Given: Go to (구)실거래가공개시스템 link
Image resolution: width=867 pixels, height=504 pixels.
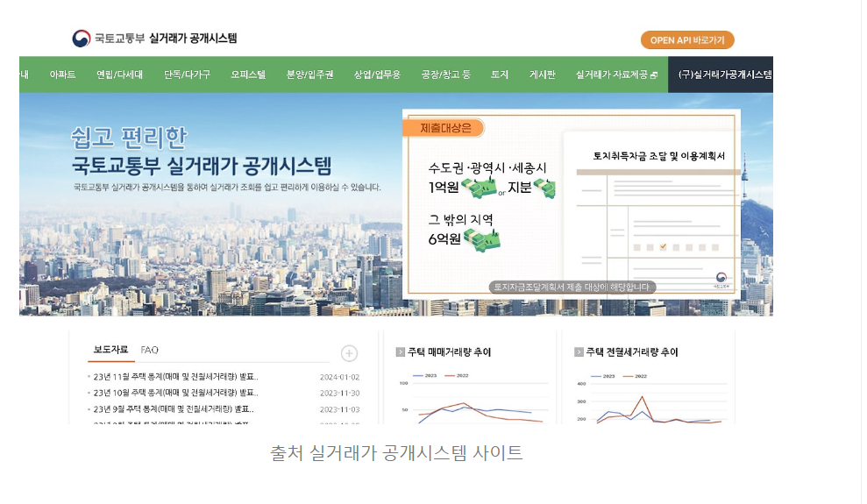Looking at the screenshot, I should tap(721, 74).
